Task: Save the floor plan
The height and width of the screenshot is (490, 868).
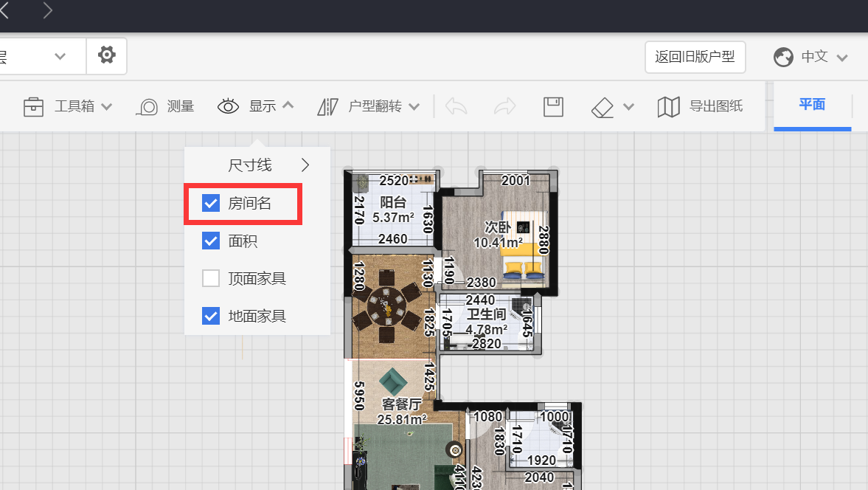Action: click(x=554, y=106)
